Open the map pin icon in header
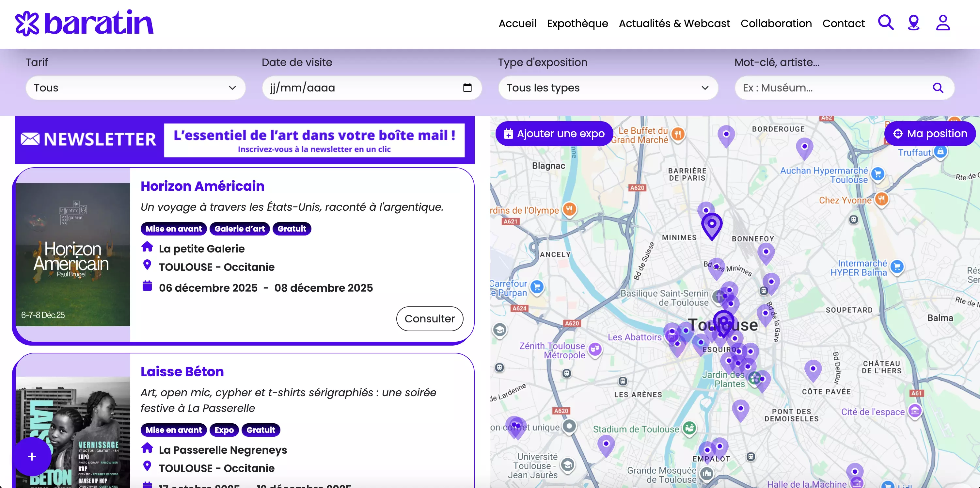 (x=913, y=23)
